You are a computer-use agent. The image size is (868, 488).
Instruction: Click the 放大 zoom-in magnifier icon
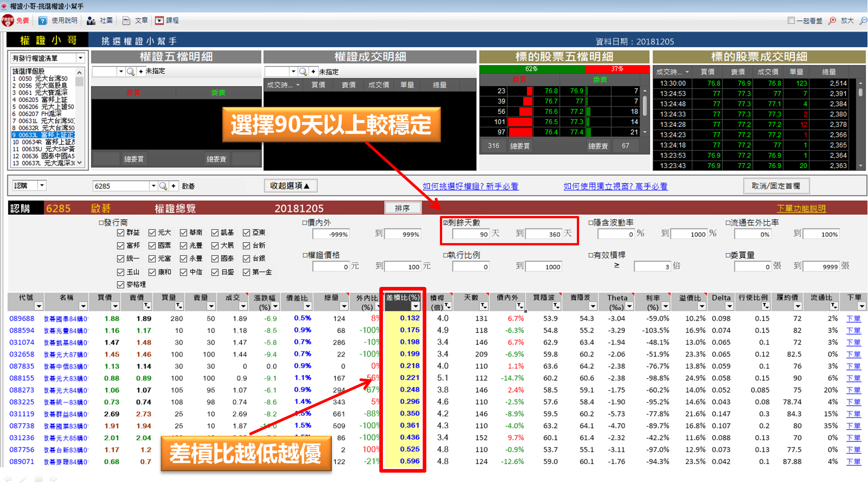(832, 20)
